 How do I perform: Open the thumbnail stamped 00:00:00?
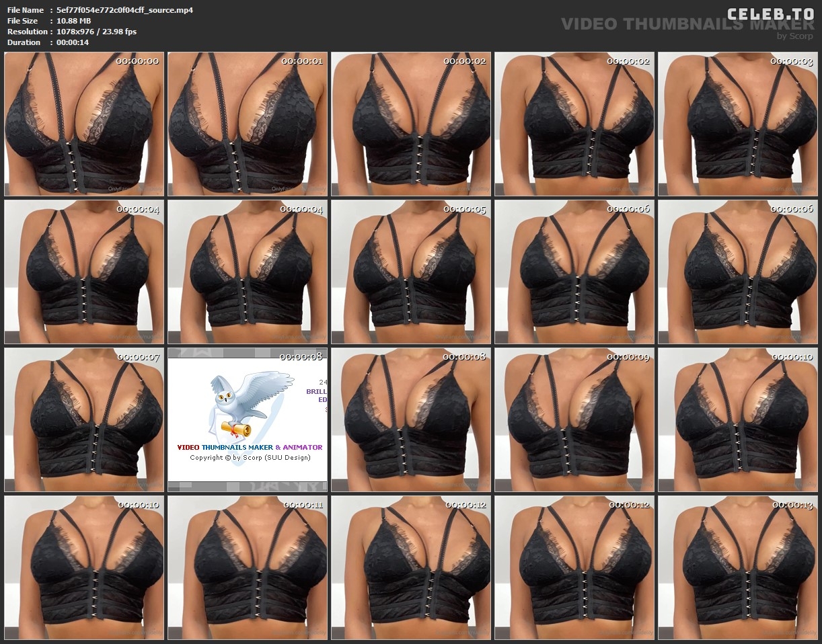tap(84, 124)
